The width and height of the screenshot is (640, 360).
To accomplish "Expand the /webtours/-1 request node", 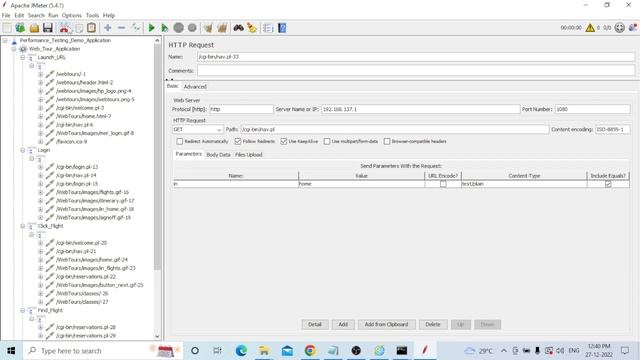I will coord(40,74).
